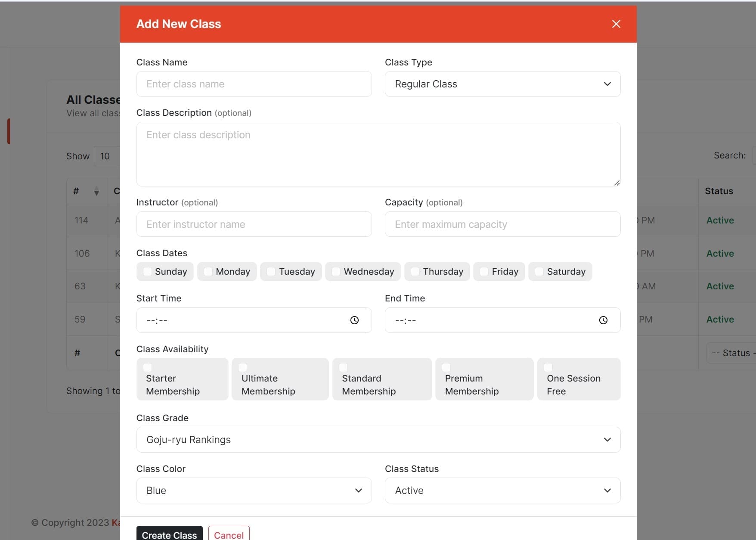756x540 pixels.
Task: Click the sort arrow in # column
Action: [96, 191]
